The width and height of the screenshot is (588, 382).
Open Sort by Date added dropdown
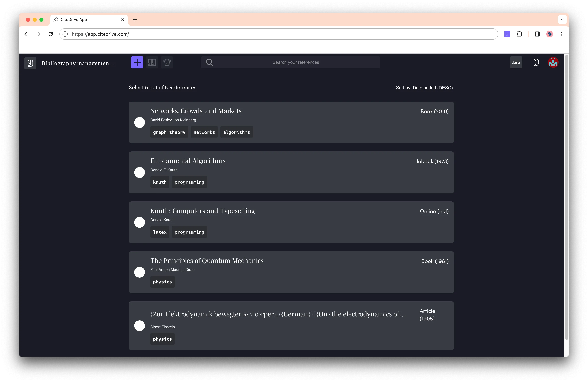click(424, 88)
